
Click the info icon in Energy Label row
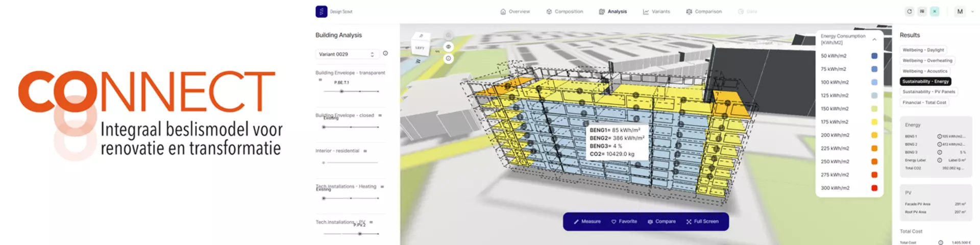click(940, 160)
